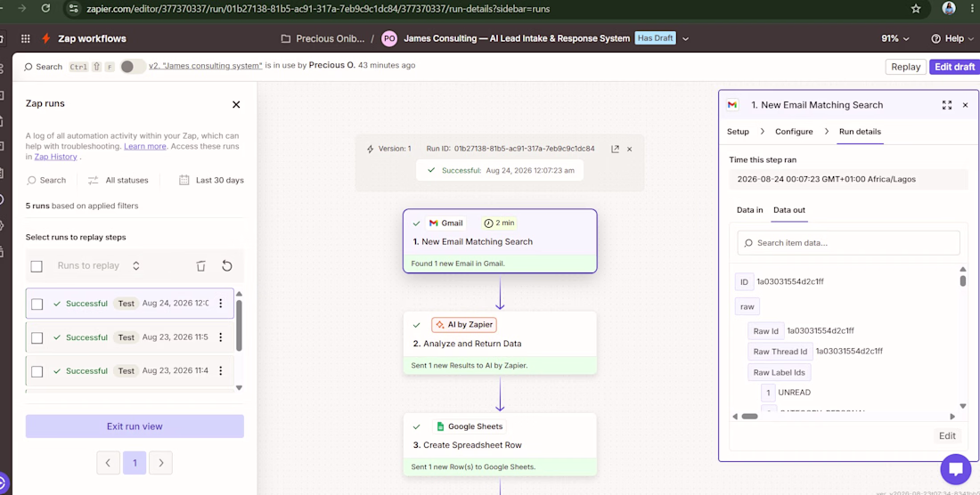The height and width of the screenshot is (495, 980).
Task: Switch to the Configure tab
Action: [794, 132]
